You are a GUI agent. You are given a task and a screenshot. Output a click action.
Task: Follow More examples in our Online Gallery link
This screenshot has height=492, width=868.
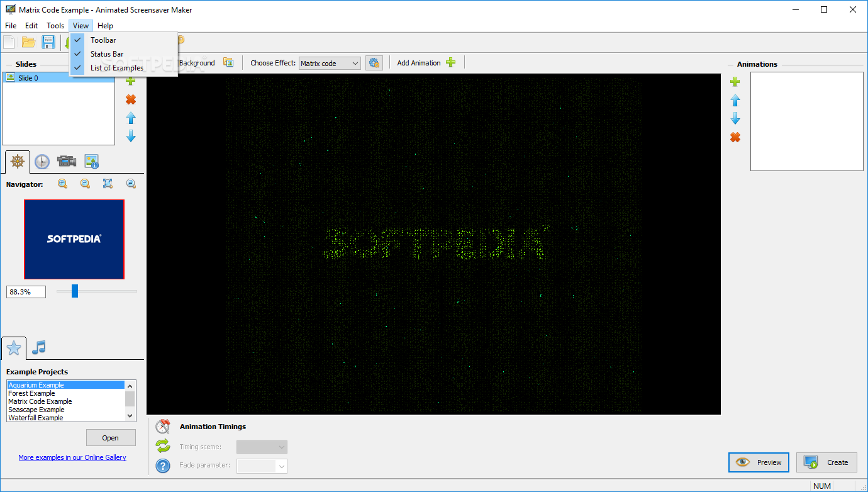pyautogui.click(x=72, y=457)
